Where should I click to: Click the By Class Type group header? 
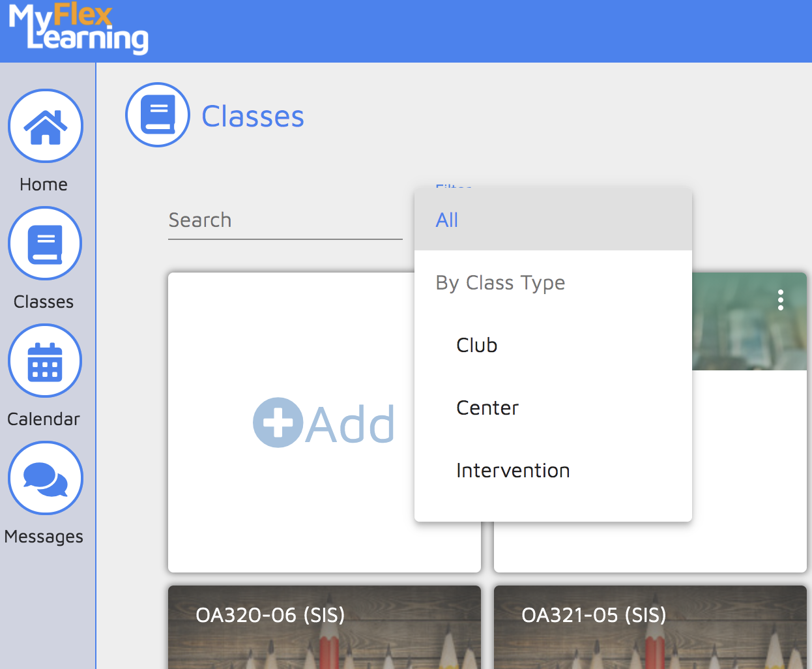tap(500, 283)
